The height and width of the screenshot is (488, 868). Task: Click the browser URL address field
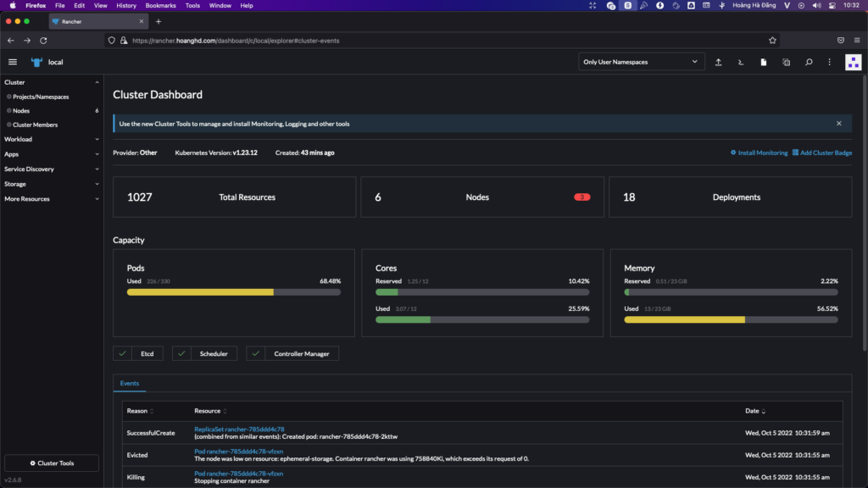442,41
